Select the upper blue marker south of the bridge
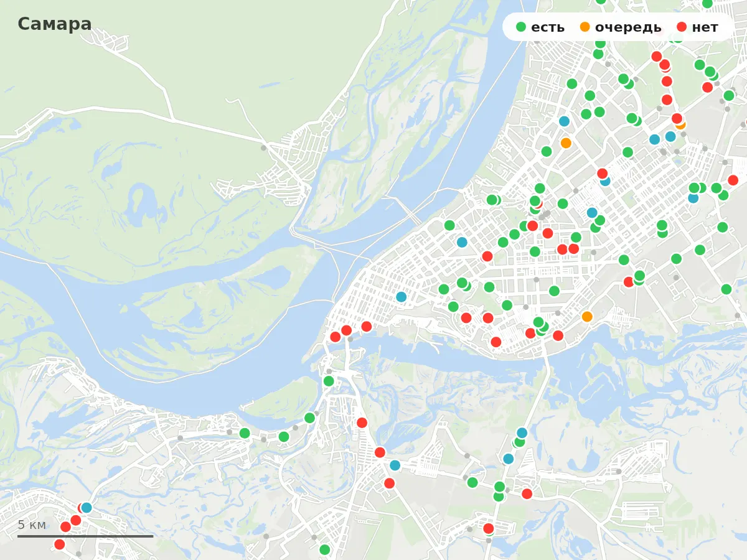 (x=522, y=433)
